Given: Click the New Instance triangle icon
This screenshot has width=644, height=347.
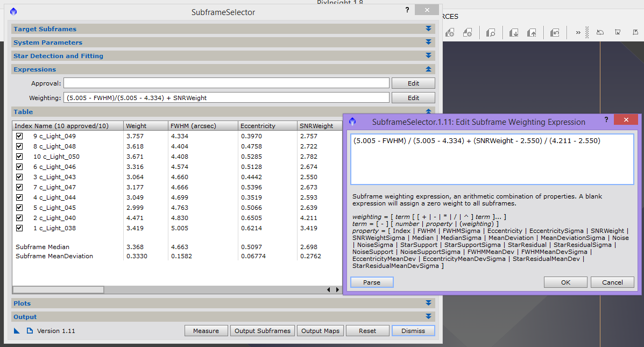Looking at the screenshot, I should click(16, 331).
